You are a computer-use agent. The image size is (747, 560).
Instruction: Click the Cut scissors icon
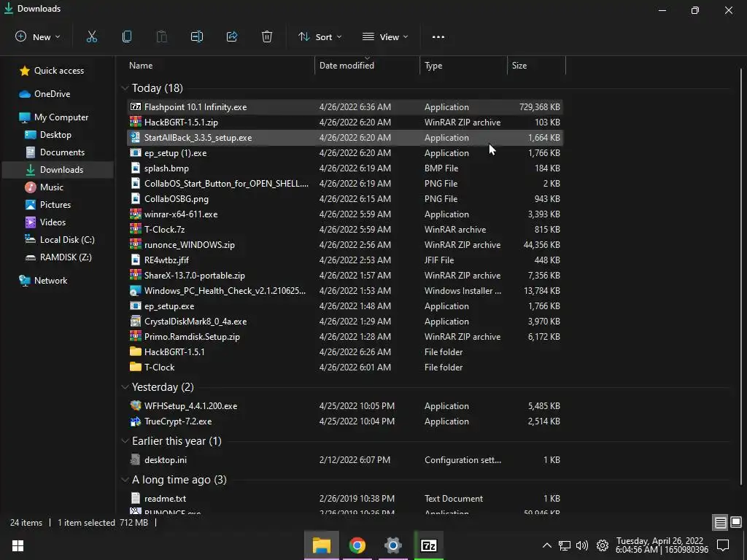[x=91, y=36]
